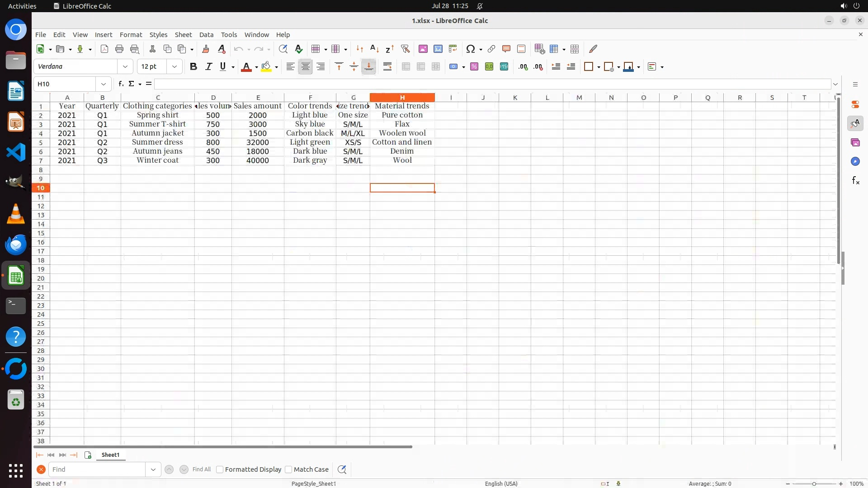This screenshot has height=488, width=868.
Task: Click the Merge and Center Cells icon
Action: tap(406, 67)
